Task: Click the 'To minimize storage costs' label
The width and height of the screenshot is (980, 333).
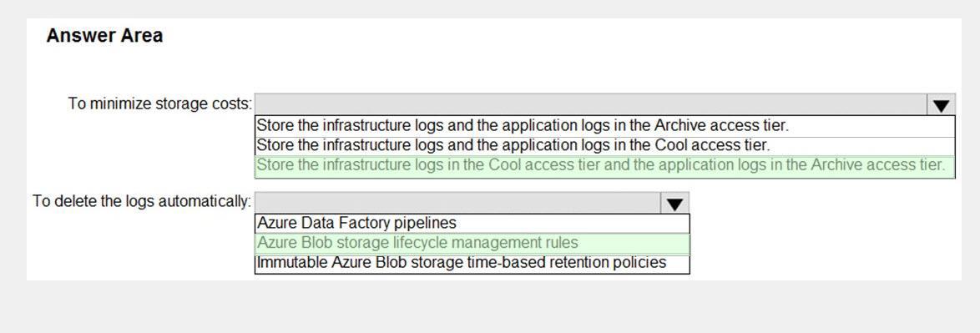Action: [x=159, y=103]
